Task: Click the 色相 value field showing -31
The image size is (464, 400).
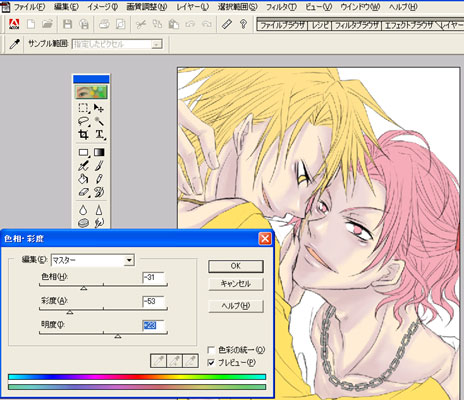Action: pos(154,277)
